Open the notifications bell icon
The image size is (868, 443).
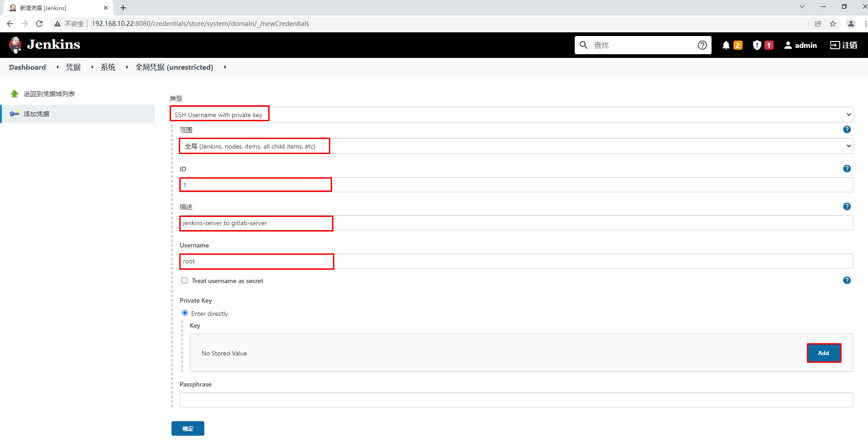click(x=726, y=45)
